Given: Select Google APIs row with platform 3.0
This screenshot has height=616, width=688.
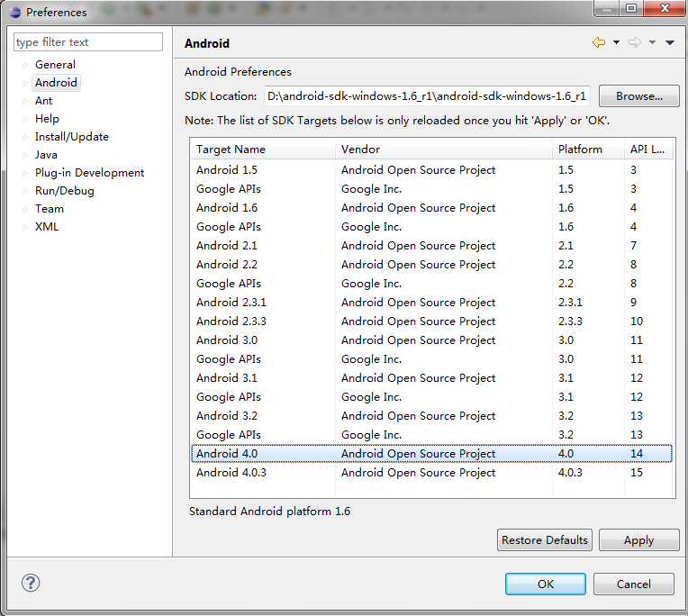Looking at the screenshot, I should point(431,358).
